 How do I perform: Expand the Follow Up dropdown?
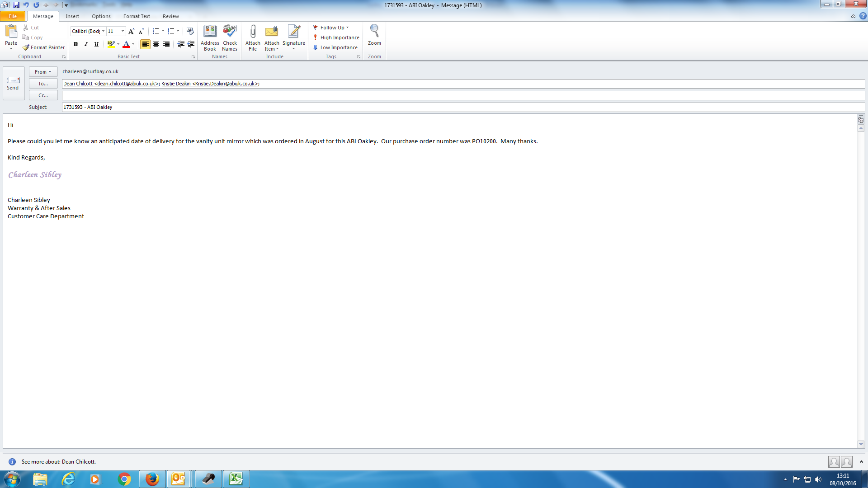tap(347, 28)
